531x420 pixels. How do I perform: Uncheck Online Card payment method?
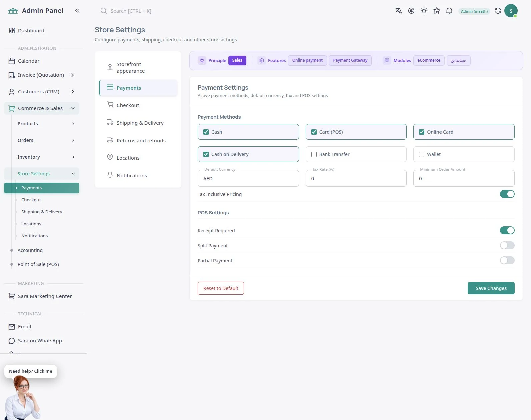coord(422,132)
